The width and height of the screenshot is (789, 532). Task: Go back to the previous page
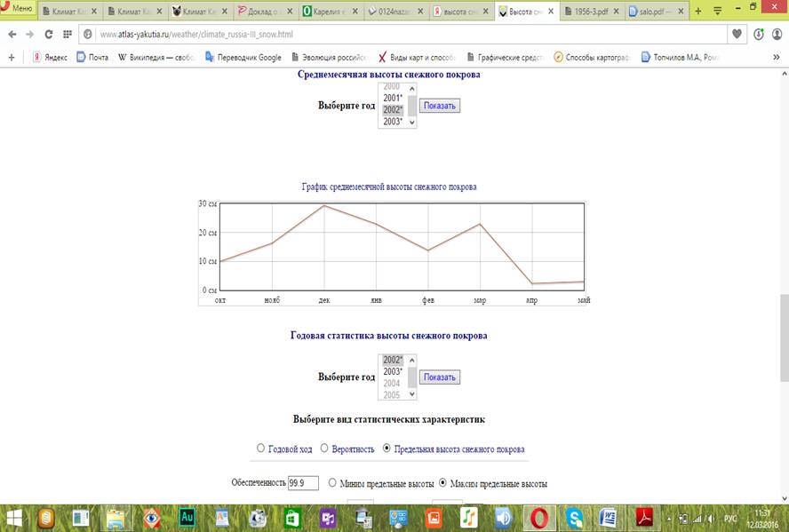click(x=12, y=34)
